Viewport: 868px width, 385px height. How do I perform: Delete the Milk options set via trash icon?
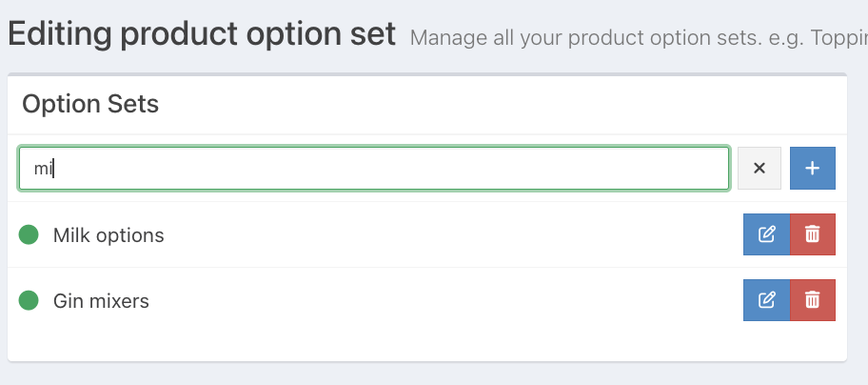(812, 234)
